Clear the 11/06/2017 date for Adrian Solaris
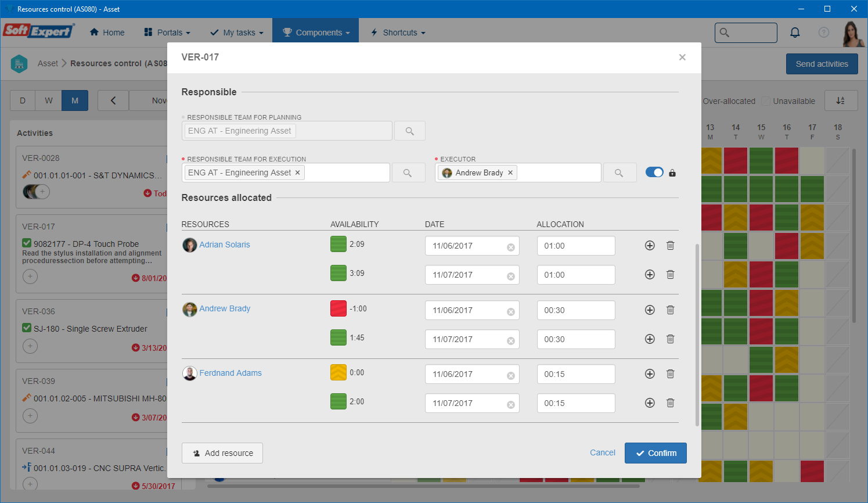This screenshot has width=868, height=503. (x=511, y=247)
